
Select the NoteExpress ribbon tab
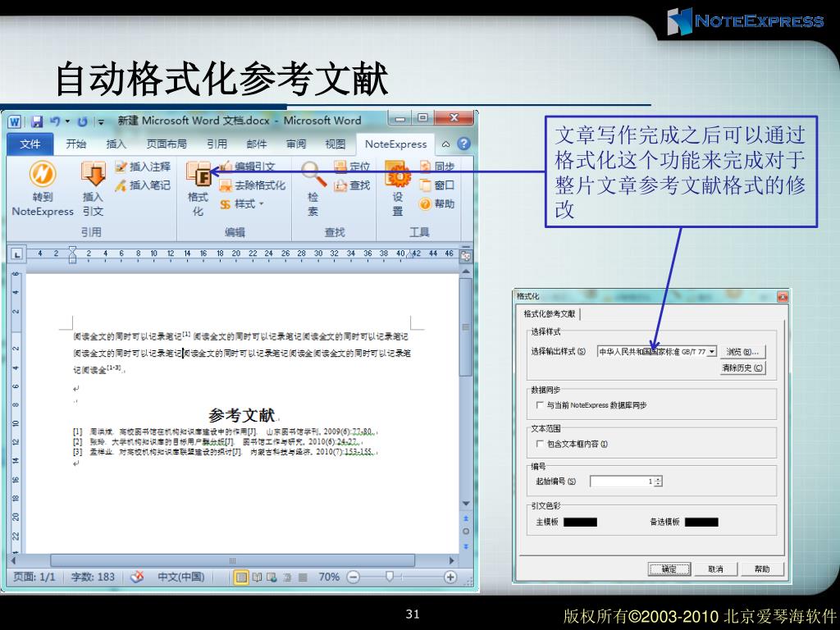(396, 144)
